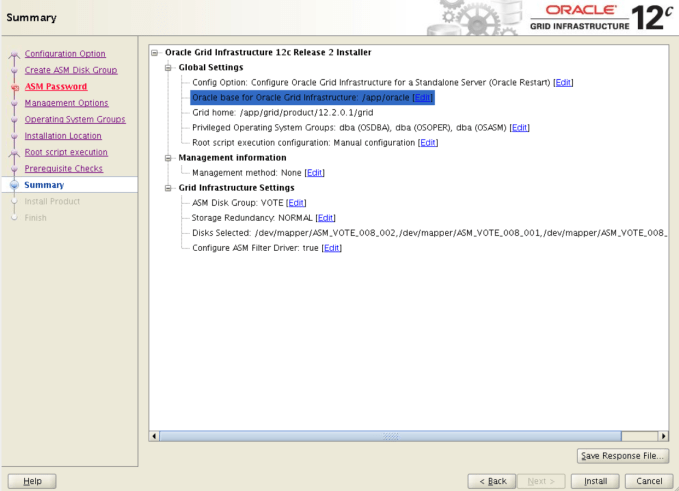Edit the Management method setting
Screen dimensions: 679x491
(x=314, y=172)
